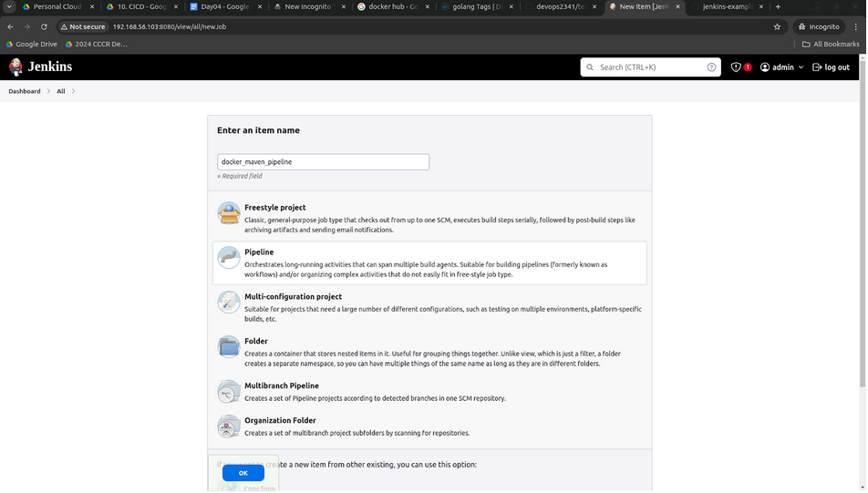The width and height of the screenshot is (868, 493).
Task: Click the Enter an item name heading
Action: 259,130
